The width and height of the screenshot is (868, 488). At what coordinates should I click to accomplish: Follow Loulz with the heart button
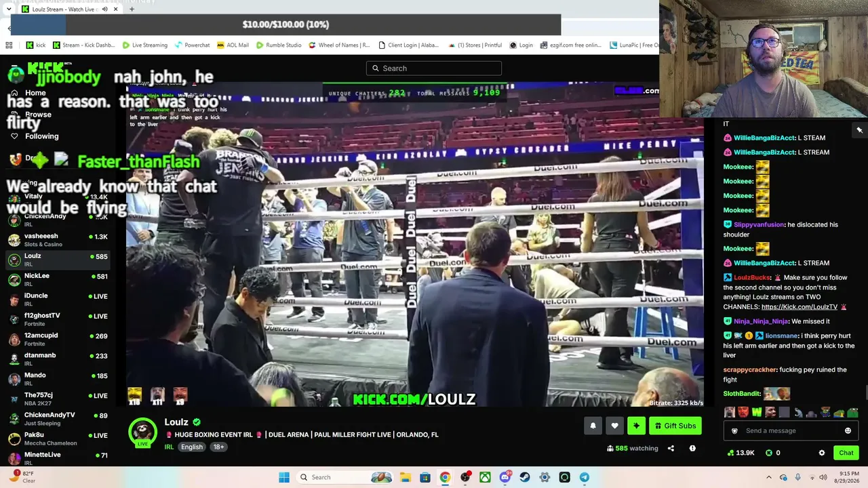[614, 426]
